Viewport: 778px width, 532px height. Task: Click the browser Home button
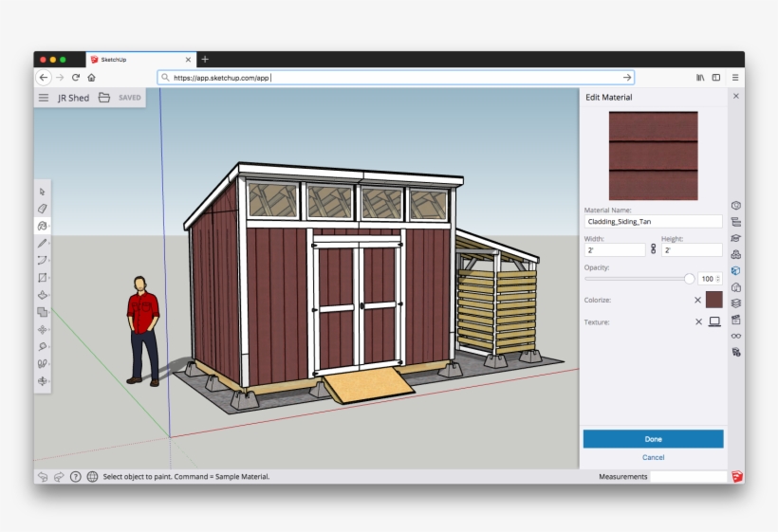(x=91, y=78)
